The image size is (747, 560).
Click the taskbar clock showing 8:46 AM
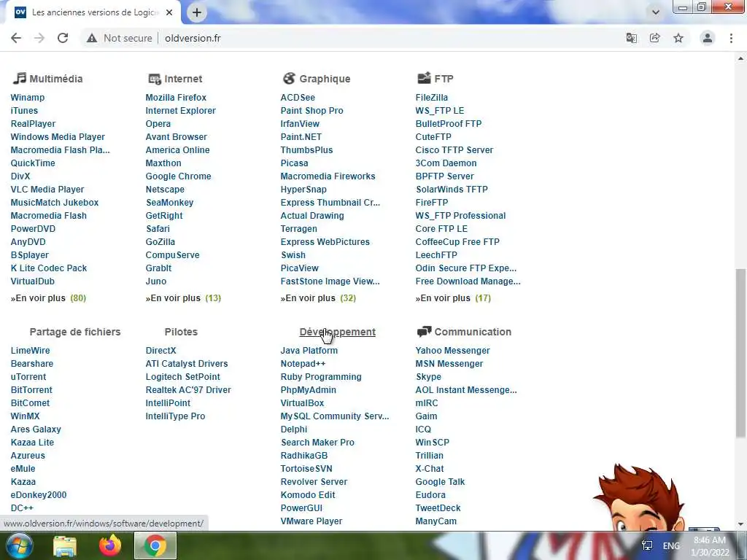point(710,546)
